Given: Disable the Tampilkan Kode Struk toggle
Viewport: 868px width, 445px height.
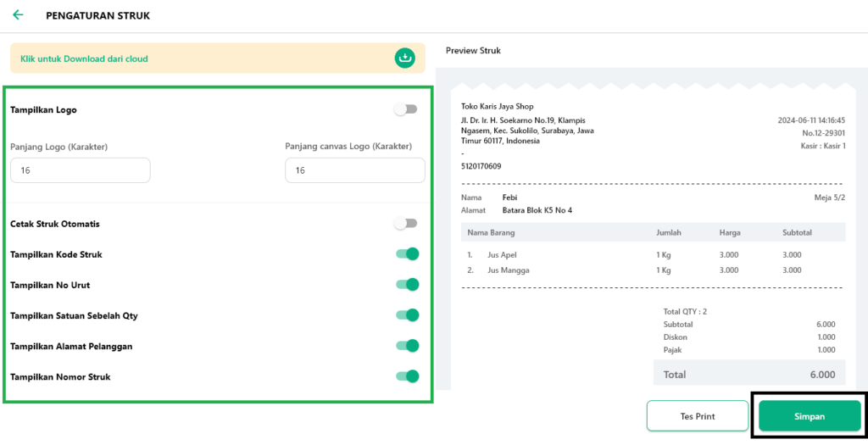Looking at the screenshot, I should click(407, 254).
